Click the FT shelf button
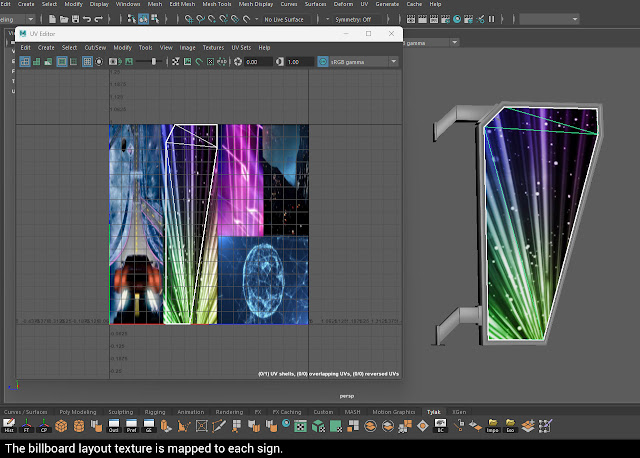The image size is (640, 458). point(28,427)
